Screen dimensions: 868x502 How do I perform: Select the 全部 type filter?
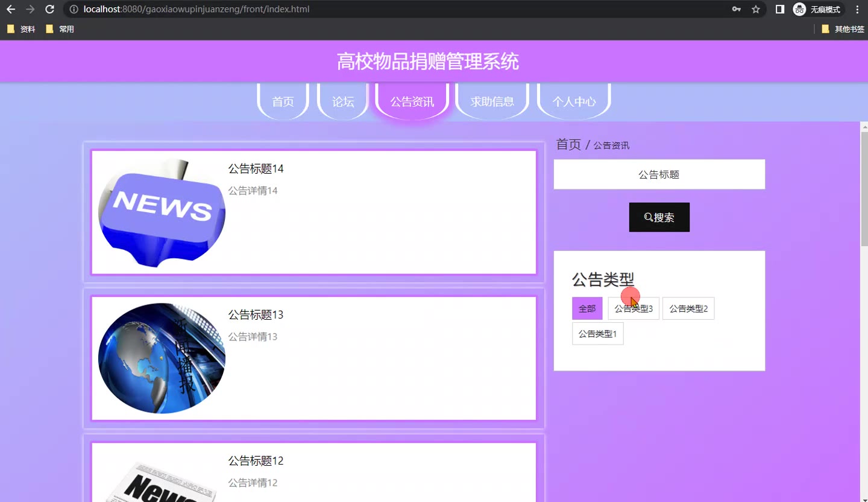587,308
